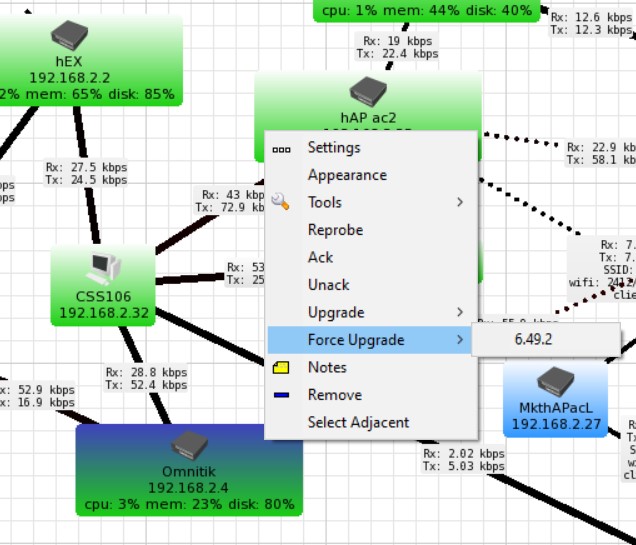Click the hAP ac2 device label
Screen dimensions: 636x545
click(368, 118)
